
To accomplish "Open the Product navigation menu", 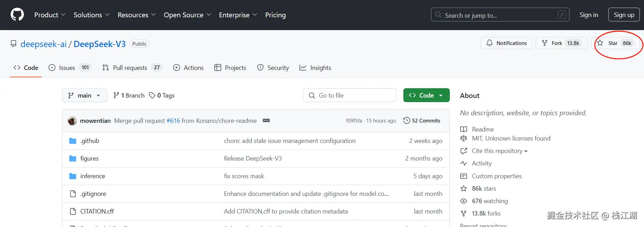I will (50, 15).
